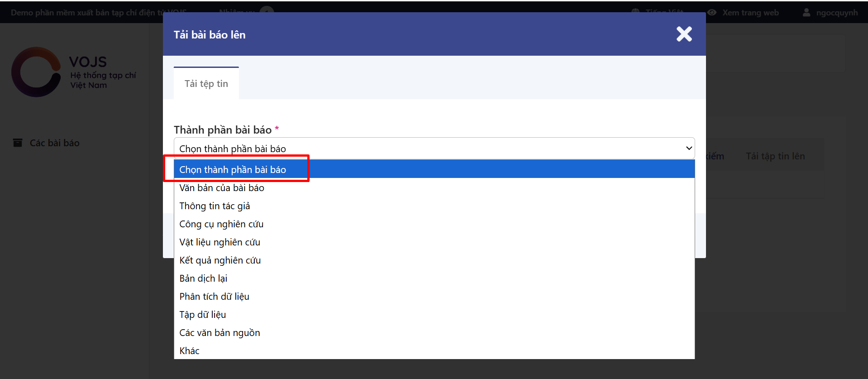Choose Bản dịch lại from dropdown
868x379 pixels.
coord(203,278)
